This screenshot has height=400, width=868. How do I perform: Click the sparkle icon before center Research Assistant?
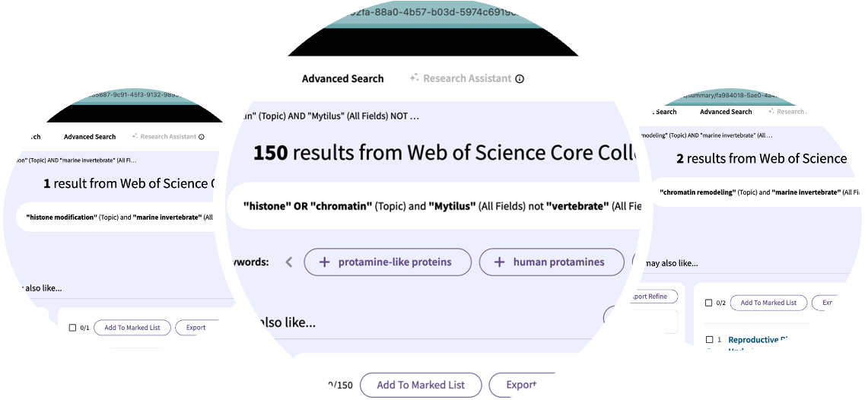click(x=415, y=78)
